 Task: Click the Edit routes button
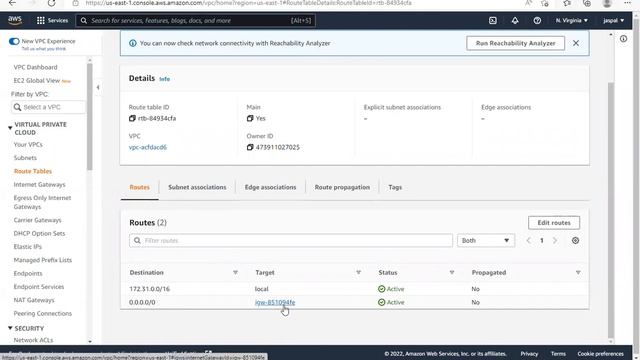coord(554,223)
